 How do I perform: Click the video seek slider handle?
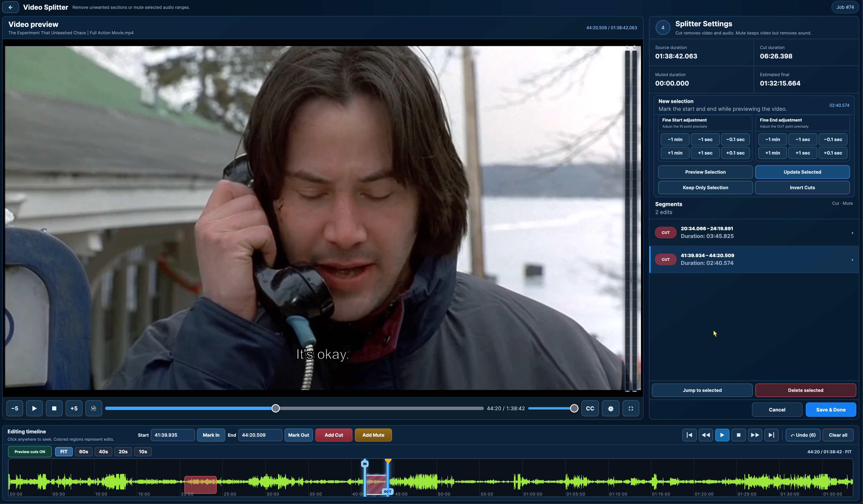click(x=276, y=408)
